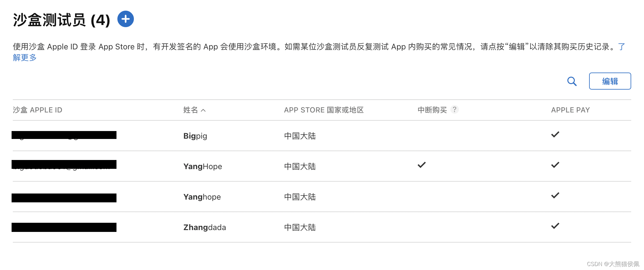Click the 沙盒 APPLE ID column header
The width and height of the screenshot is (644, 270).
coord(38,110)
